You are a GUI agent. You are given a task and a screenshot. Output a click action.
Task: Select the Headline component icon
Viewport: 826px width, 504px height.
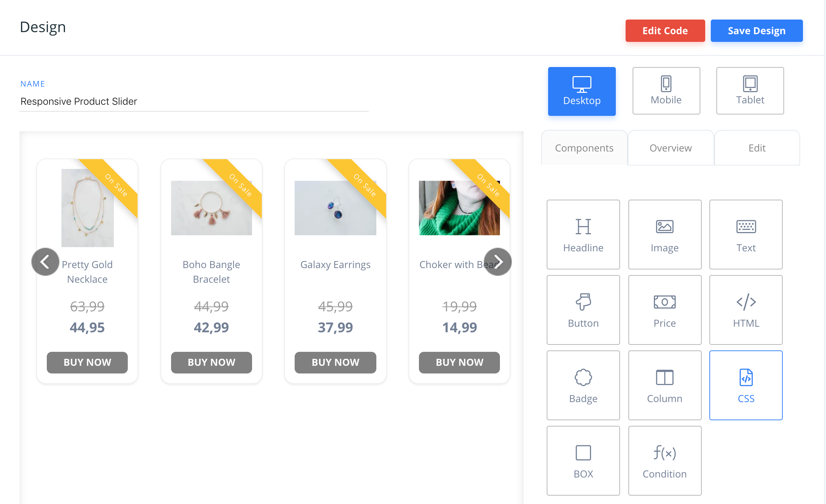[x=583, y=235]
